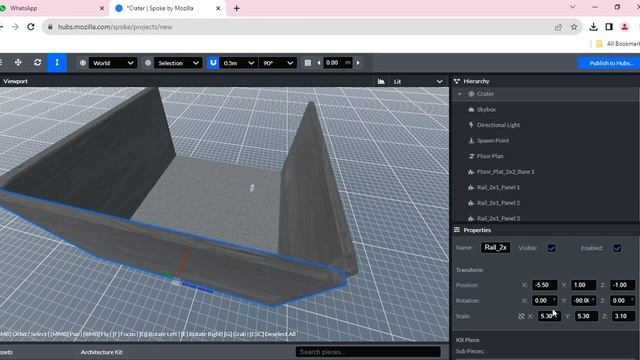Click the Properties panel header icon
Image resolution: width=640 pixels, height=360 pixels.
[457, 230]
